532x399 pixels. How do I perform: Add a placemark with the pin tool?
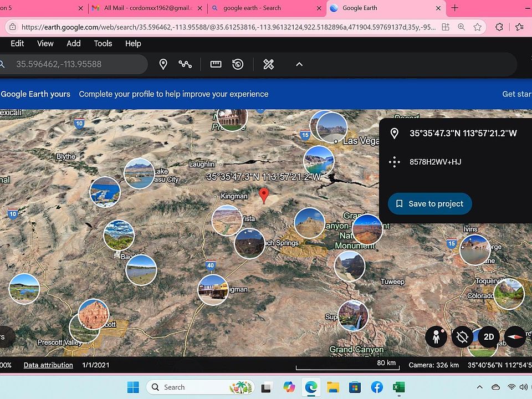163,64
